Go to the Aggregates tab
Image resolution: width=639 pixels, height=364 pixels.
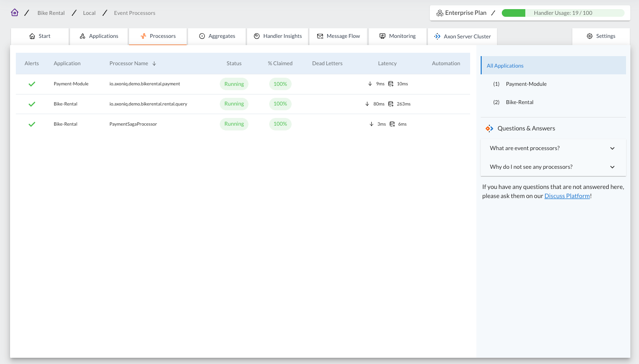(217, 36)
